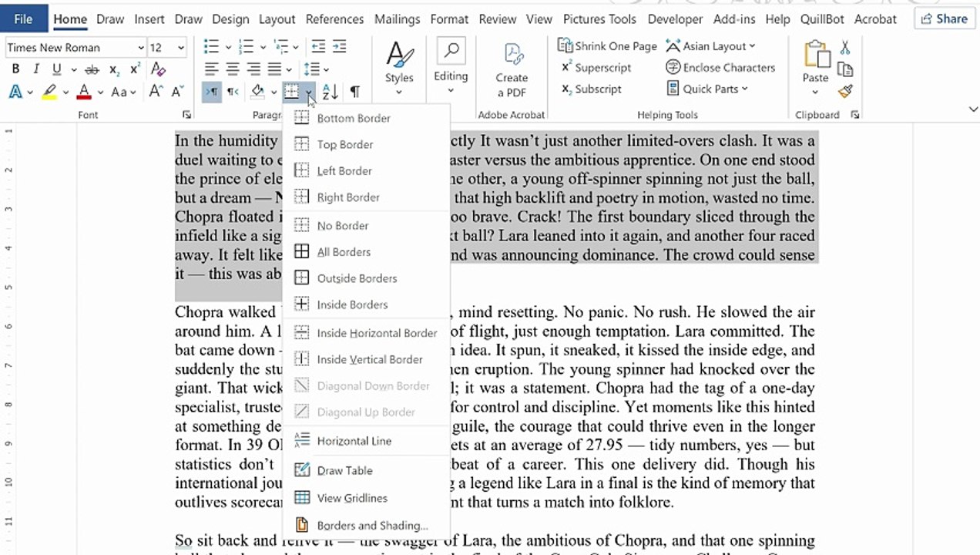980x555 pixels.
Task: Collapse the ribbon with the chevron
Action: click(973, 110)
